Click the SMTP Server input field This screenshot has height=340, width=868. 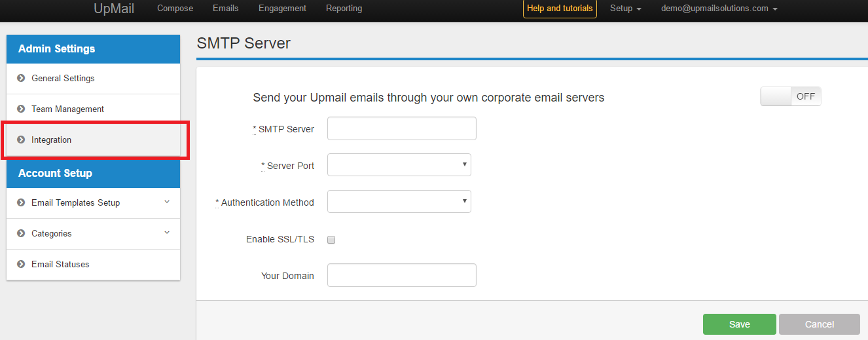click(401, 128)
